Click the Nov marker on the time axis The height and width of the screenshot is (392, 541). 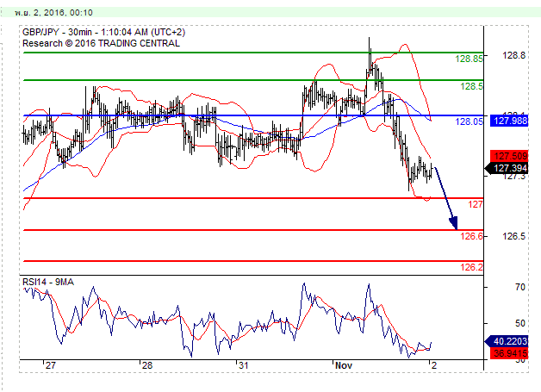(x=344, y=366)
